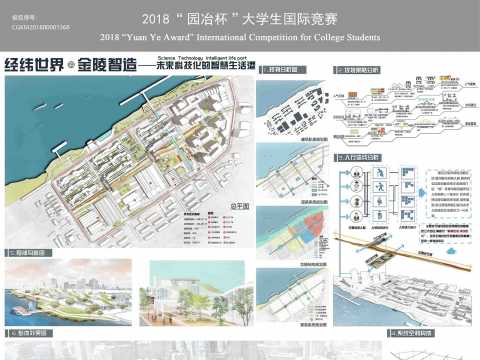The height and width of the screenshot is (360, 480).
Task: Open the road network analysis diagram
Action: pos(292,171)
